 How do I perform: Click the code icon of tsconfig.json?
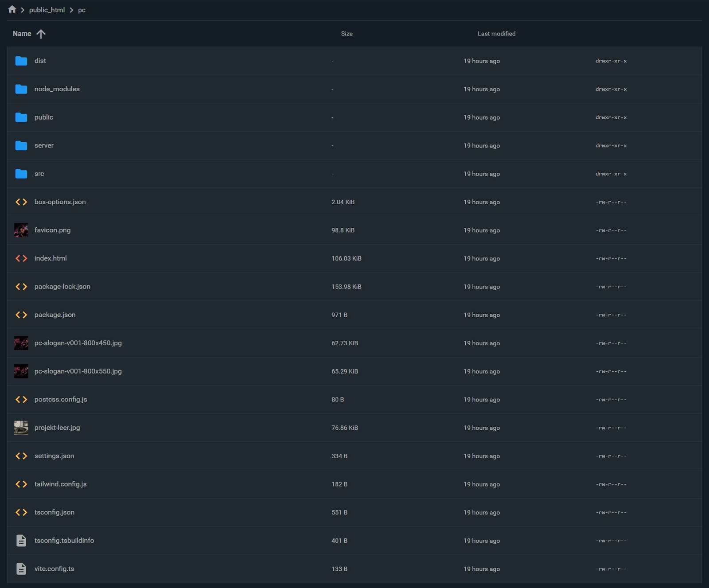point(21,512)
